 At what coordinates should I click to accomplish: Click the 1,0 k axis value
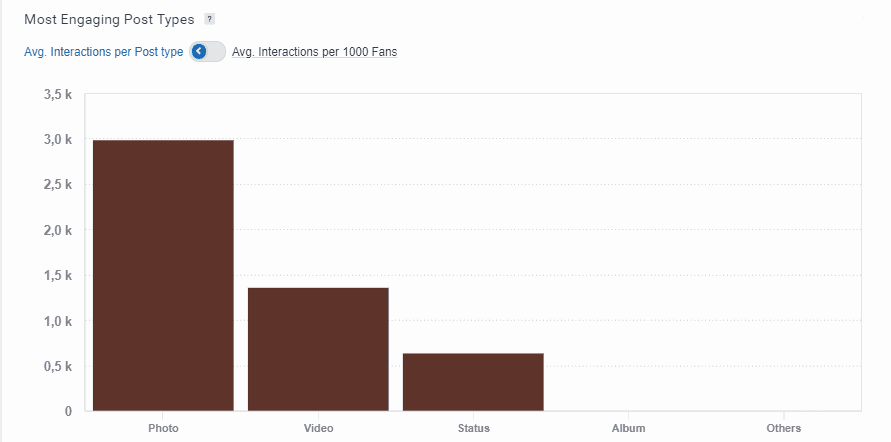(58, 321)
